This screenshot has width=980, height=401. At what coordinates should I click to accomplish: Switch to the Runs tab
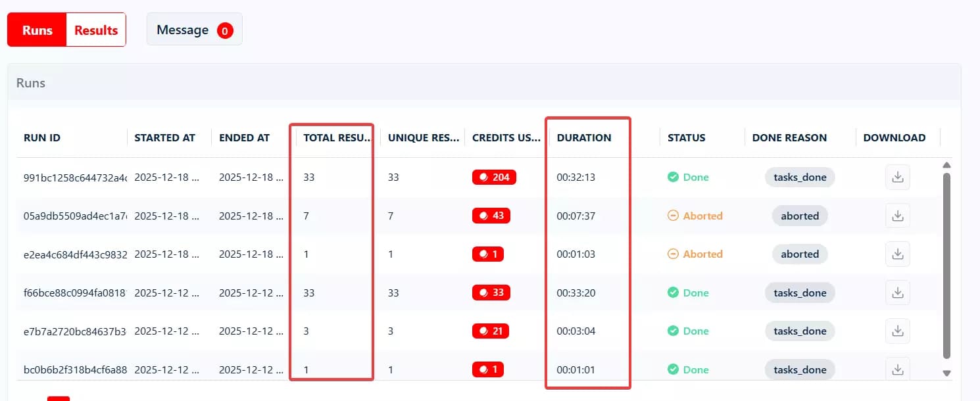click(37, 30)
